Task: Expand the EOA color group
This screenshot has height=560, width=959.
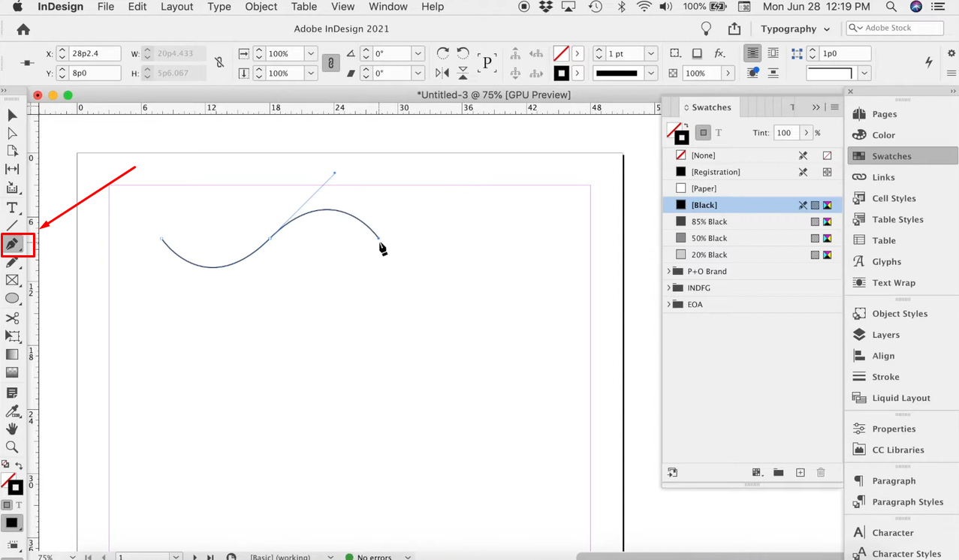Action: 669,304
